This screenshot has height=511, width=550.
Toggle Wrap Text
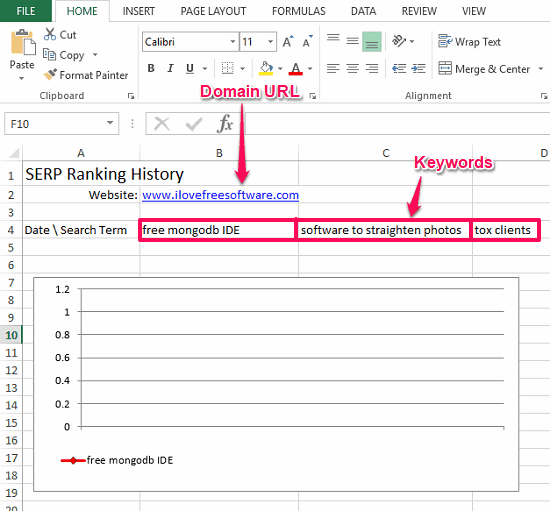(469, 42)
